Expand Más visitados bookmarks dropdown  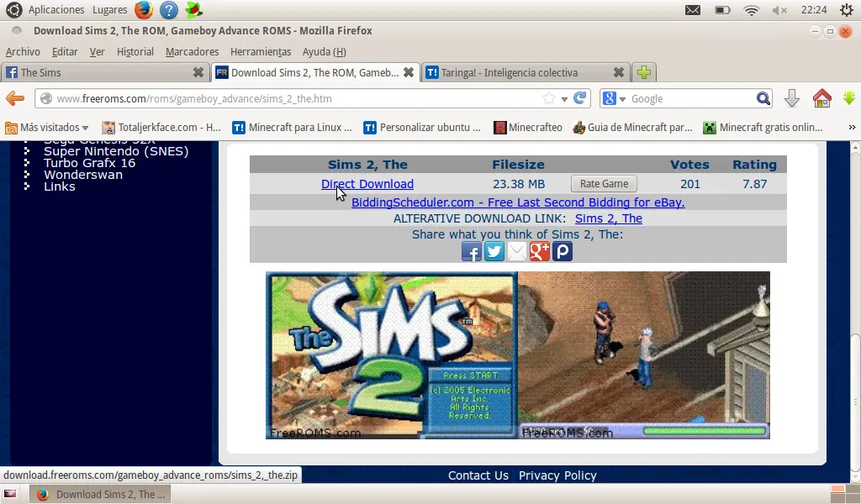pyautogui.click(x=47, y=128)
